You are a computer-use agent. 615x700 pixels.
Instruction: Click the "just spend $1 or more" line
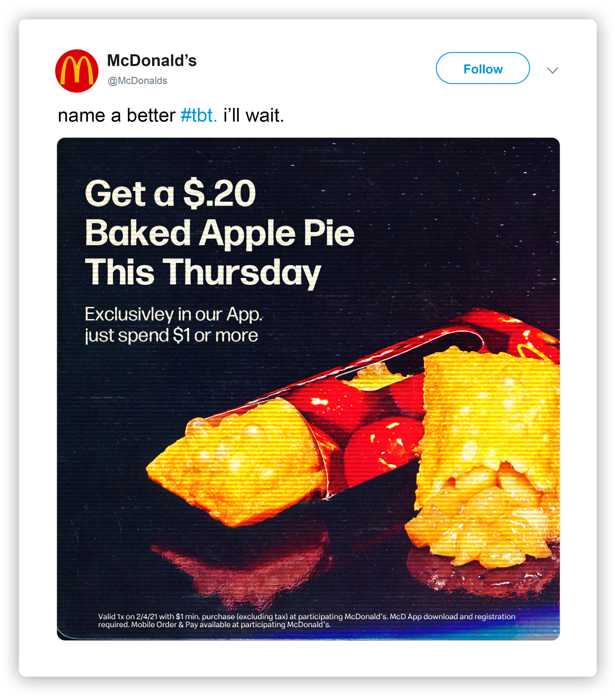(x=171, y=335)
